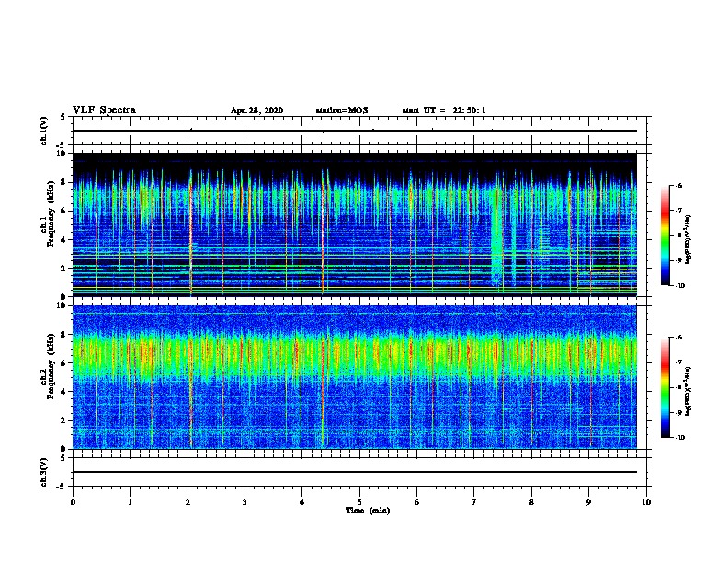Click the "ch.3(V)" waveform axis label
Screen dimensions: 728x563
43,472
